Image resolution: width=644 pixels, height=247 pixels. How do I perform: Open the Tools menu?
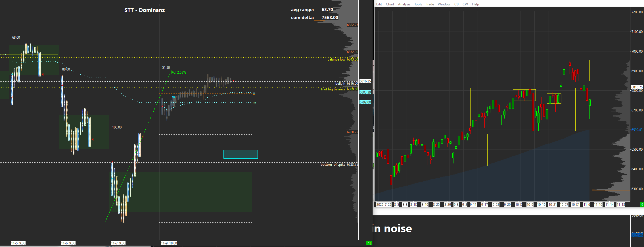pos(418,4)
